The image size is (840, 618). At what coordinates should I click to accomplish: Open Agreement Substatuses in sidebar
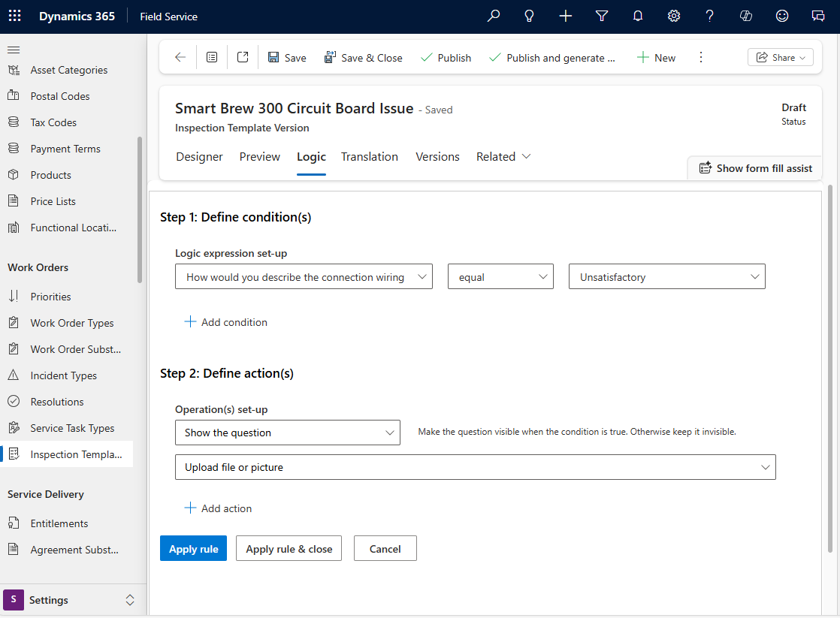[x=66, y=550]
